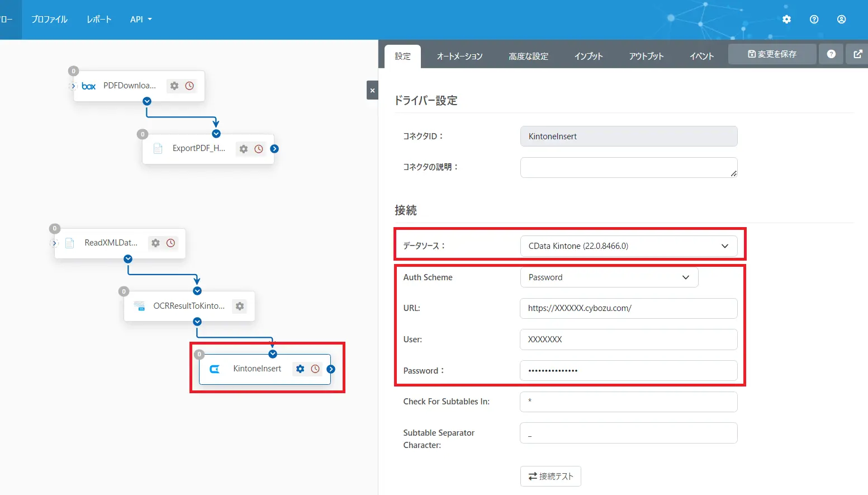Expand the データソース dropdown
Screen dimensions: 868x495
pos(629,246)
